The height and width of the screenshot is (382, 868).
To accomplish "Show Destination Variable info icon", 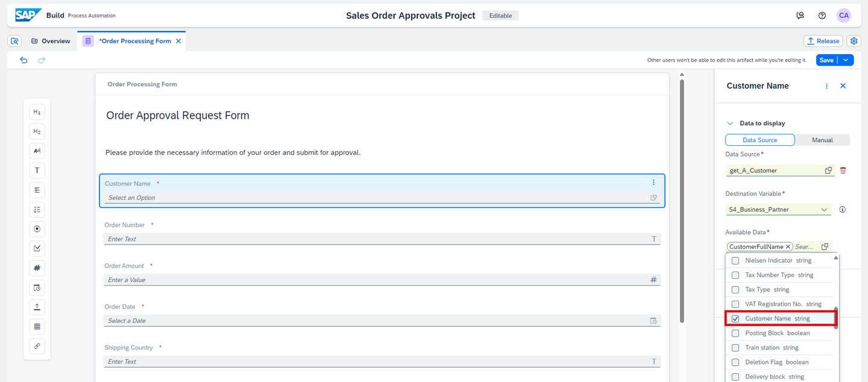I will pyautogui.click(x=843, y=210).
